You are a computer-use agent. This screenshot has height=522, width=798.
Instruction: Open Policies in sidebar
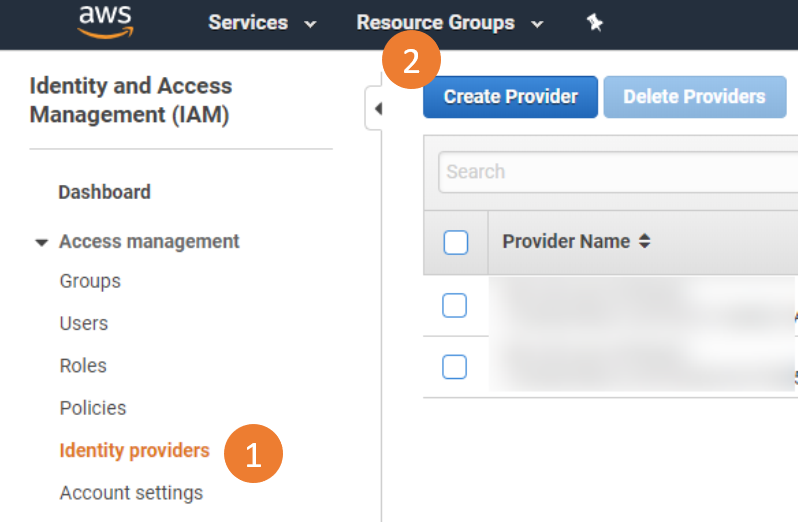93,408
